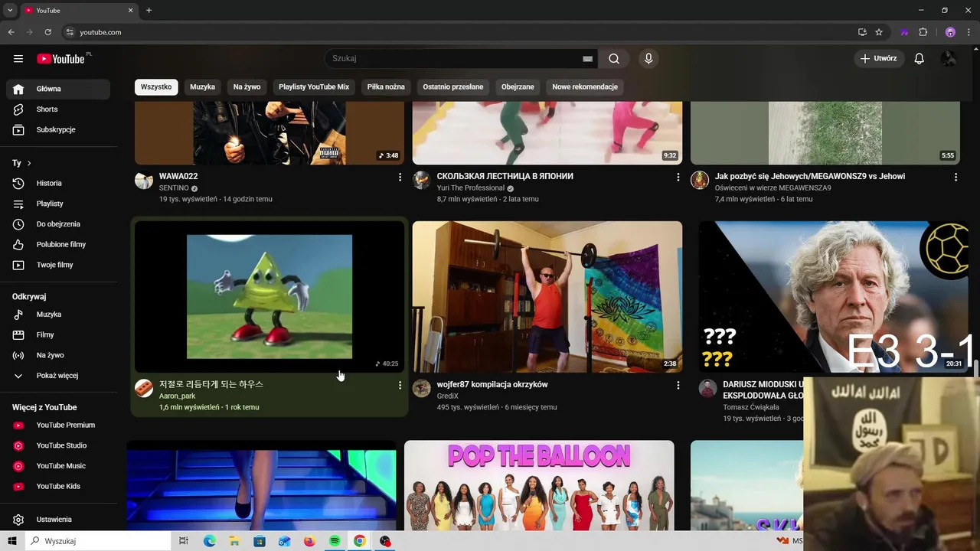Viewport: 980px width, 551px height.
Task: Open Historia in sidebar
Action: coord(58,184)
